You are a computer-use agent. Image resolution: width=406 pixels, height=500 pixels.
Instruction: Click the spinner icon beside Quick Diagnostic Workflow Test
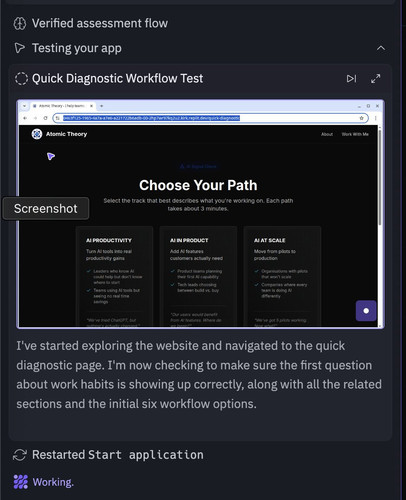(21, 79)
